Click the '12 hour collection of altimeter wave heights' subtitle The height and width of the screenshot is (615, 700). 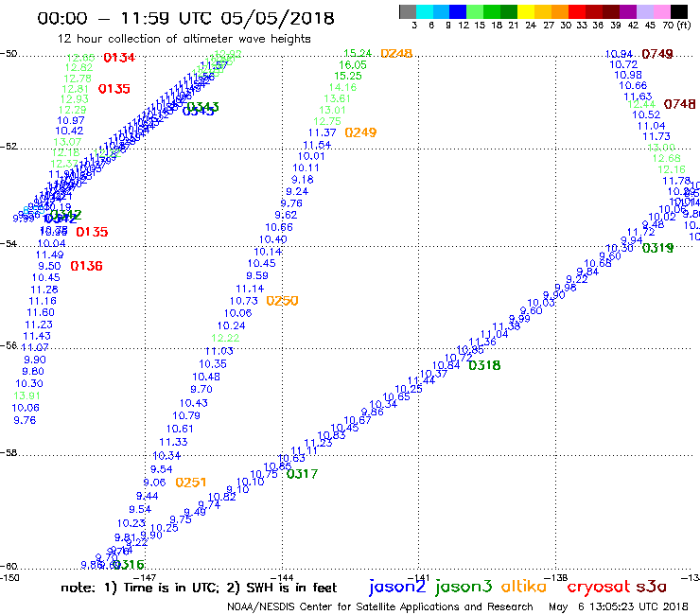[184, 39]
